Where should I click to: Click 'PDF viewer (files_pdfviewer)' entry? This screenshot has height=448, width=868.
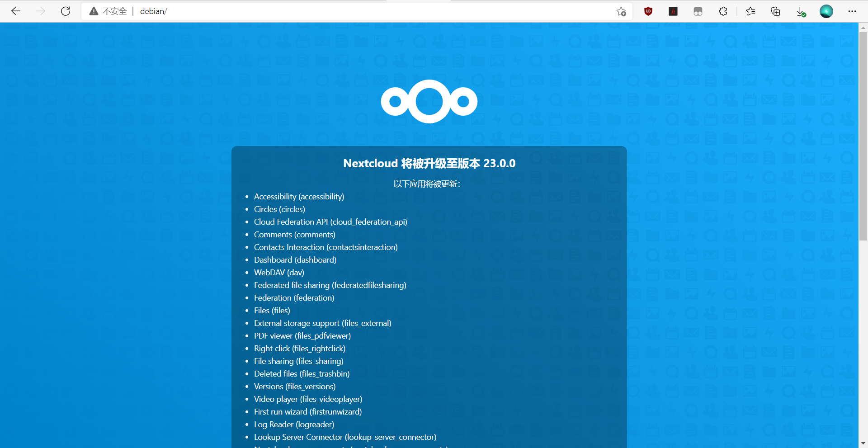[302, 336]
